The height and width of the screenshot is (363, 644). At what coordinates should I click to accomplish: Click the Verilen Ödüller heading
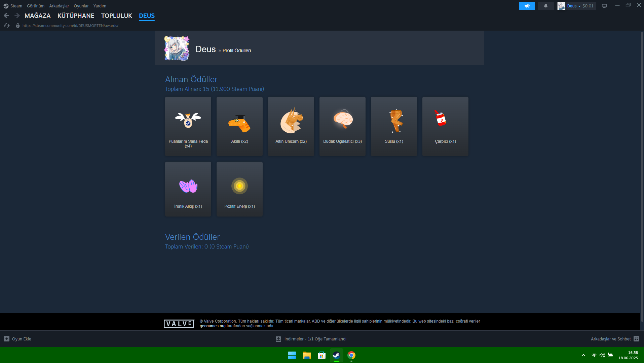tap(192, 237)
